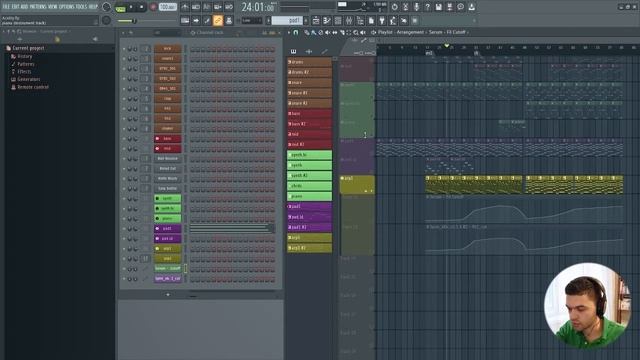The image size is (640, 360).
Task: Click the highlighted orange link icon
Action: (x=218, y=20)
